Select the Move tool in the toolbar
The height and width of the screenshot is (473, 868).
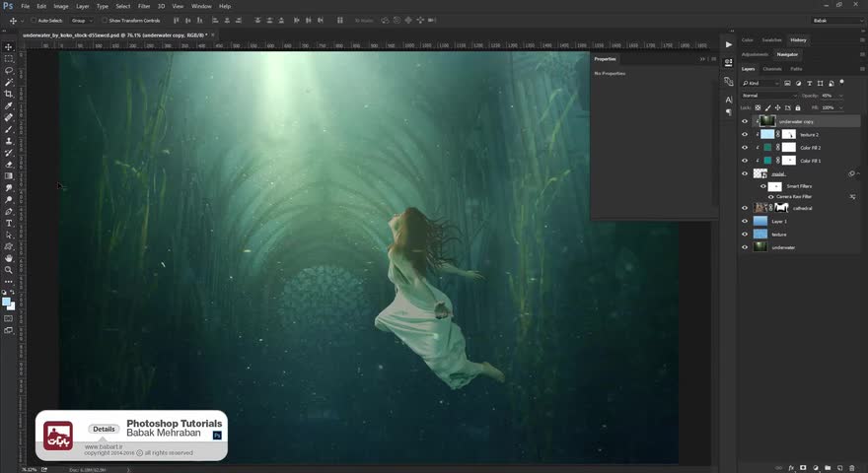pyautogui.click(x=9, y=47)
